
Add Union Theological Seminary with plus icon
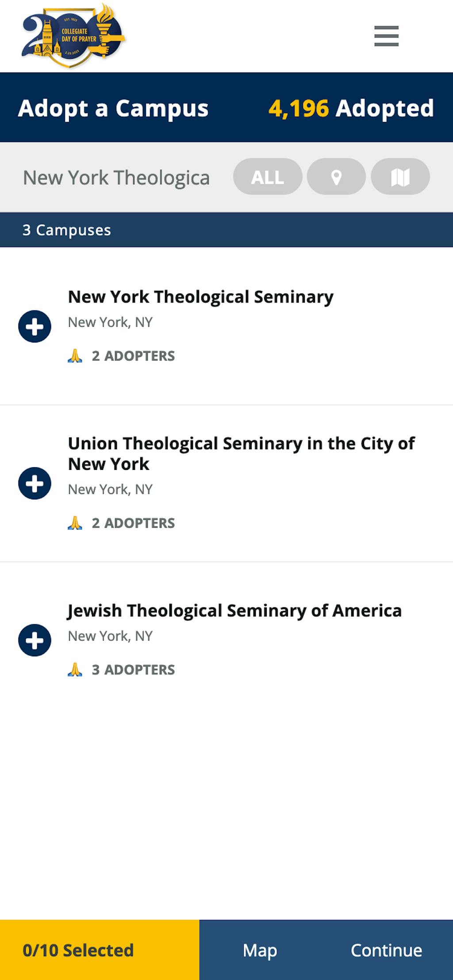tap(35, 483)
